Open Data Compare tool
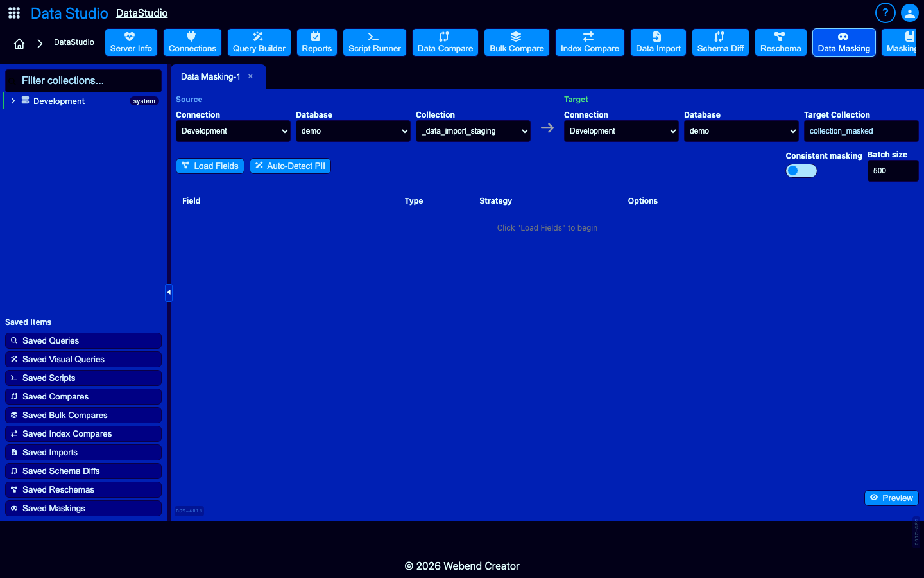Screen dimensions: 924x578 445,42
